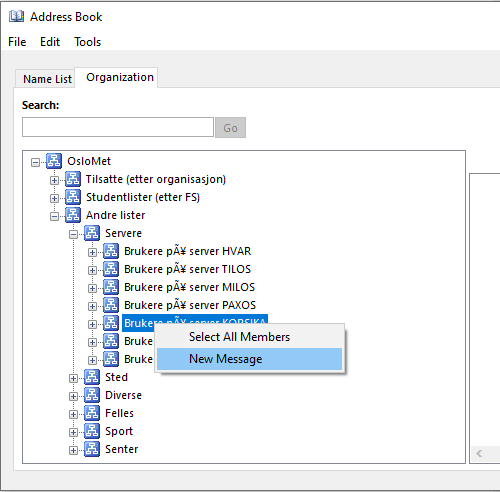500x492 pixels.
Task: Expand the Diverse node
Action: [73, 397]
